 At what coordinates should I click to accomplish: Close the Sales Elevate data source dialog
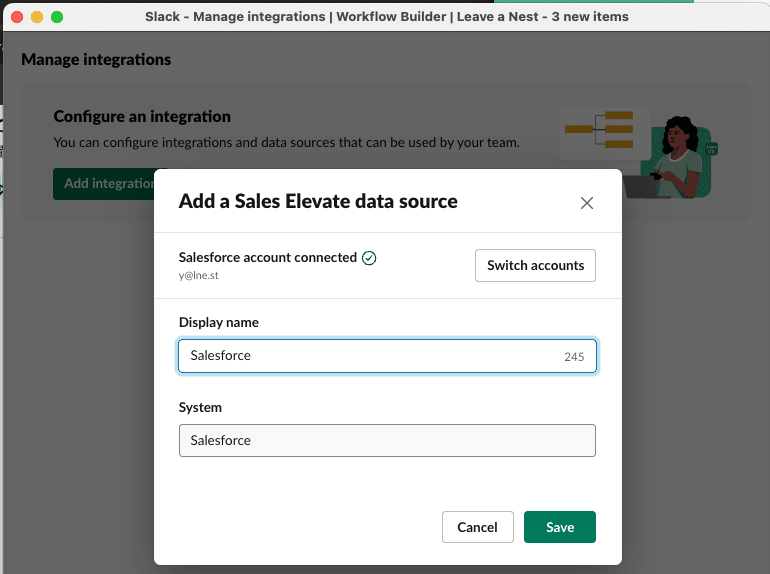point(586,203)
